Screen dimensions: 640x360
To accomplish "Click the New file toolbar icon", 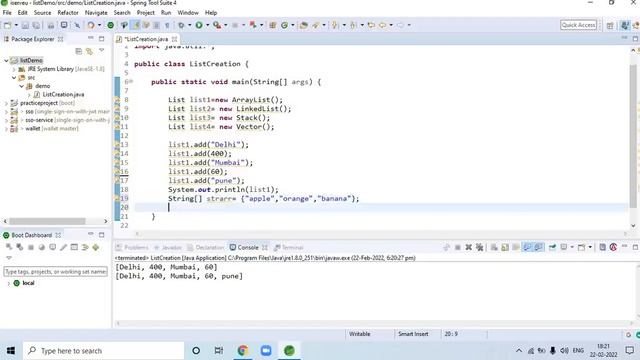I will pos(7,25).
